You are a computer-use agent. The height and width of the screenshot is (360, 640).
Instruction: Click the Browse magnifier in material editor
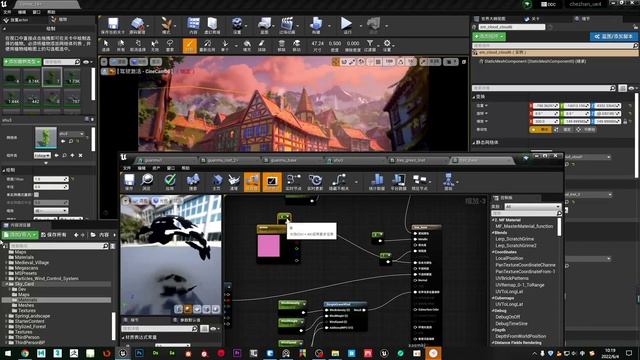(147, 182)
